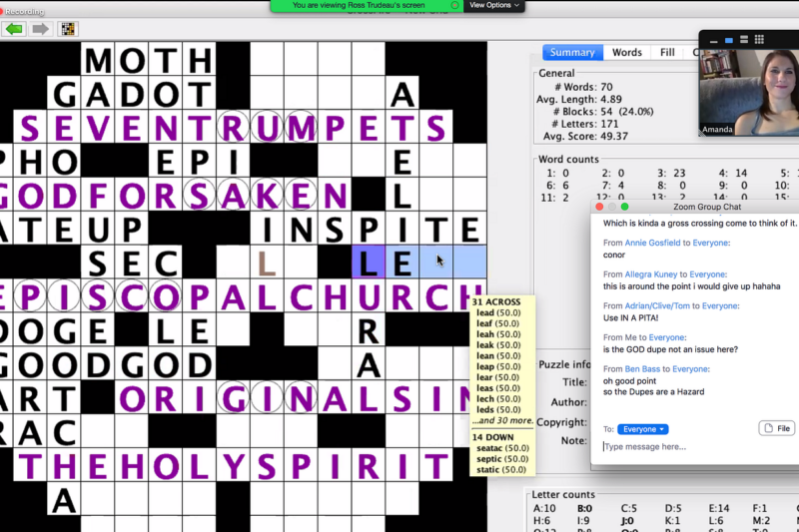This screenshot has width=799, height=532.
Task: Select suggestion 'leds (50.0)'
Action: pos(498,409)
